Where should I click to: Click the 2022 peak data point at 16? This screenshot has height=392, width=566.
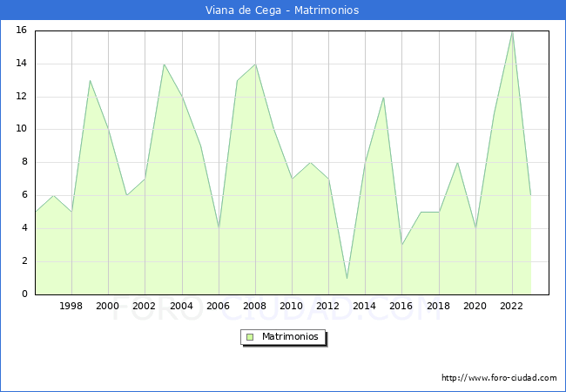click(x=512, y=32)
